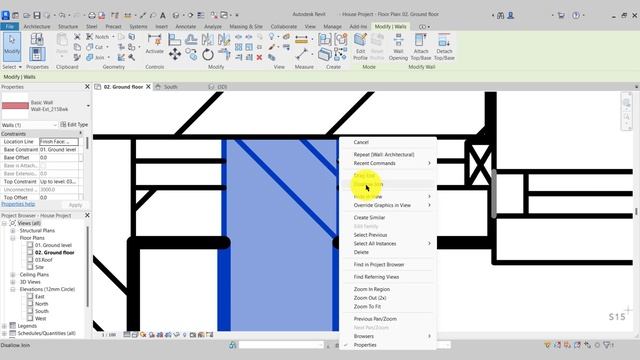Click the red X Delete icon in ribbon
The height and width of the screenshot is (360, 640).
pos(259,58)
